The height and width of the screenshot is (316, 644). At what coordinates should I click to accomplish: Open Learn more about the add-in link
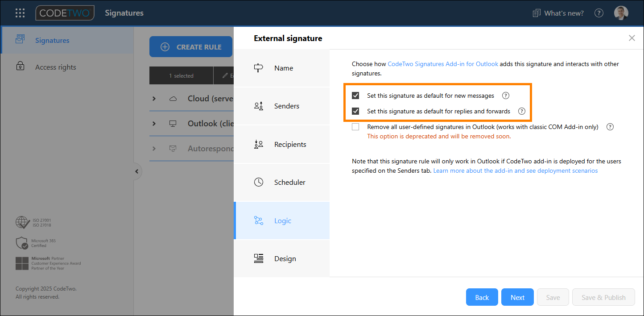pos(516,170)
